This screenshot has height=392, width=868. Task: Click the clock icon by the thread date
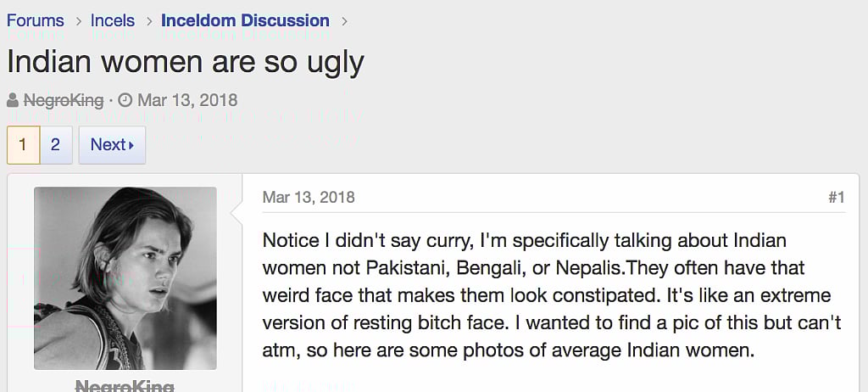(125, 101)
